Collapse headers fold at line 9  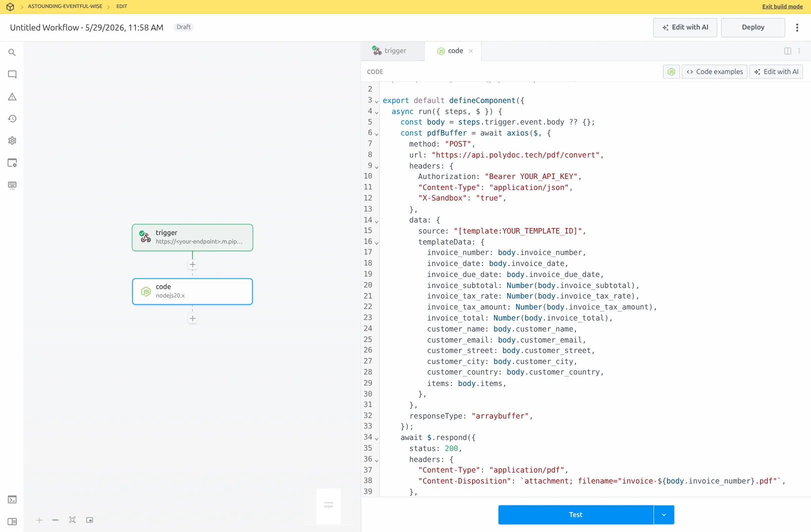click(376, 167)
